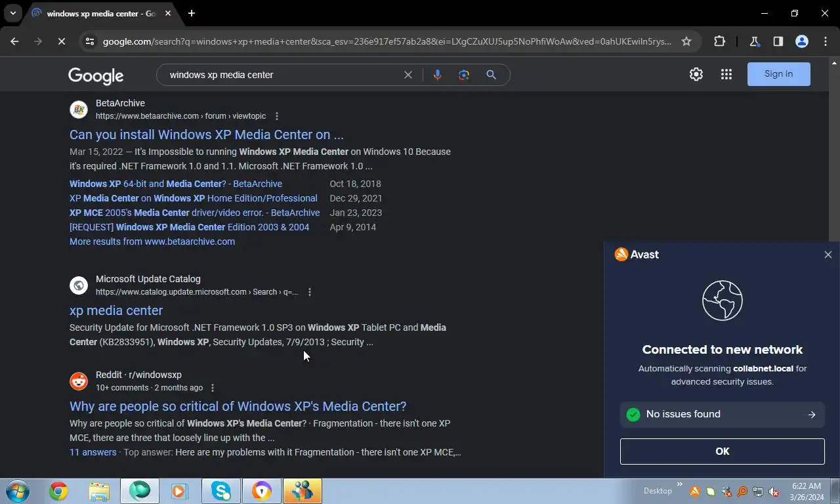Click the 10+ comments · 2 months ago text
This screenshot has height=504, width=840.
coord(149,388)
